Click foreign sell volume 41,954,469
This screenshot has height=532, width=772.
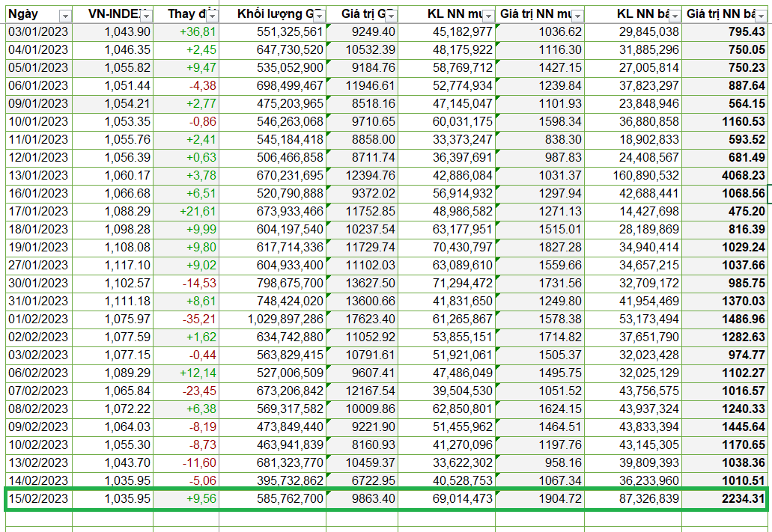click(633, 302)
